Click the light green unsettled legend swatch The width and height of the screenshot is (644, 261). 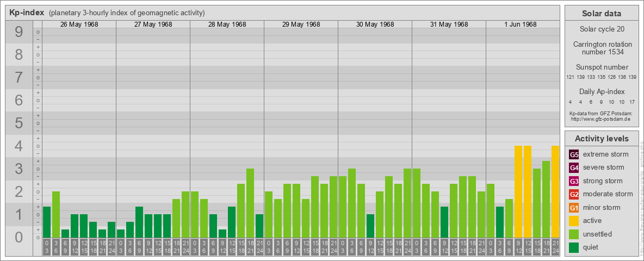coord(574,234)
